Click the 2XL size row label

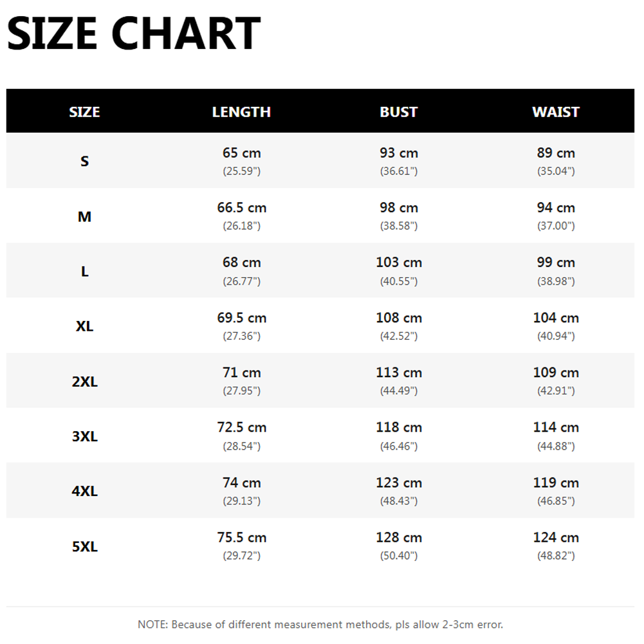[x=85, y=382]
